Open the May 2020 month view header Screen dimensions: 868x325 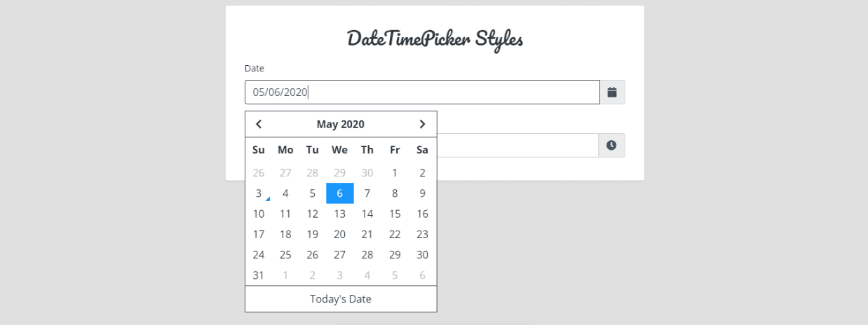[x=340, y=124]
